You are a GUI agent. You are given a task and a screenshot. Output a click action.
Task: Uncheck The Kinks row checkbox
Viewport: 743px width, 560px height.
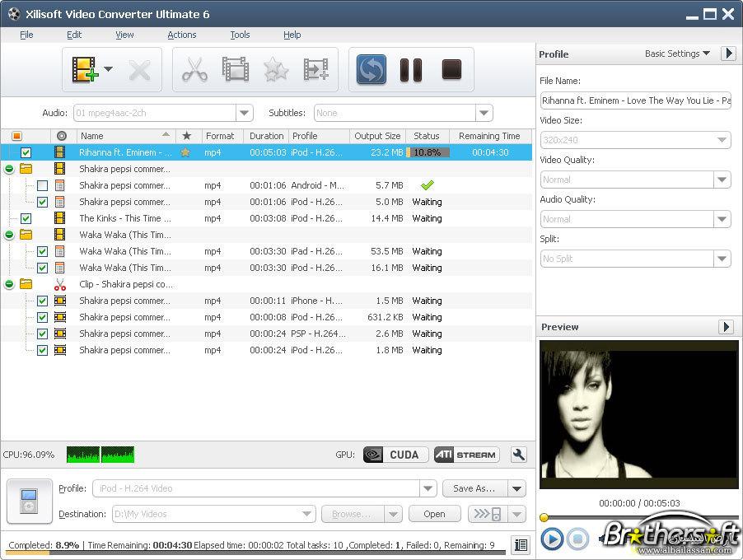pos(26,218)
